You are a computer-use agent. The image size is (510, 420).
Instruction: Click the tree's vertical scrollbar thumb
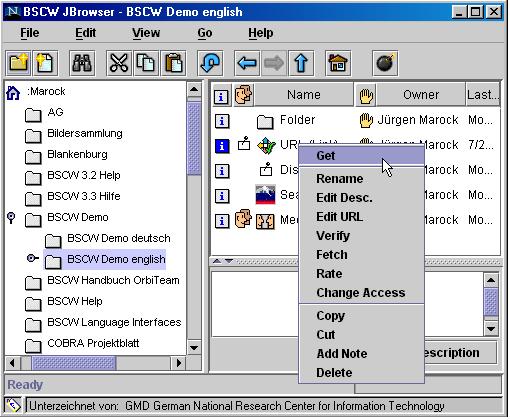[194, 138]
